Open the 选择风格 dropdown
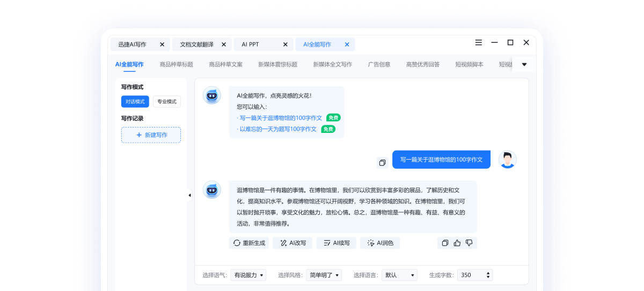644x291 pixels. pos(324,275)
